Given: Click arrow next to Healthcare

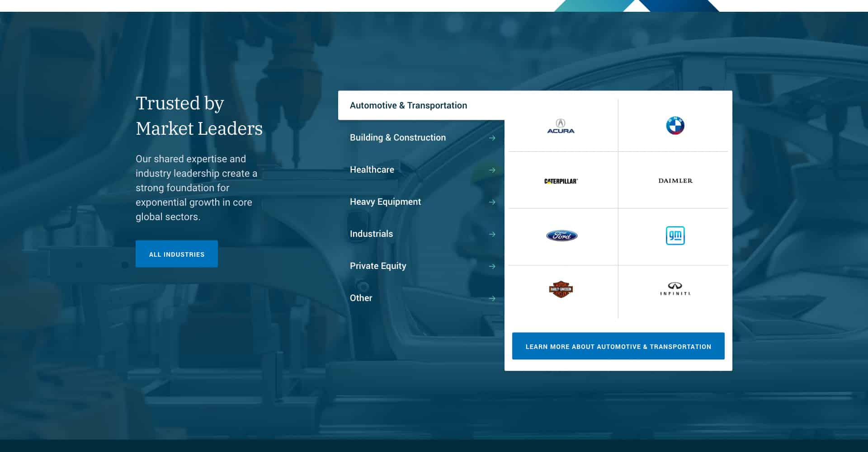Looking at the screenshot, I should click(492, 170).
